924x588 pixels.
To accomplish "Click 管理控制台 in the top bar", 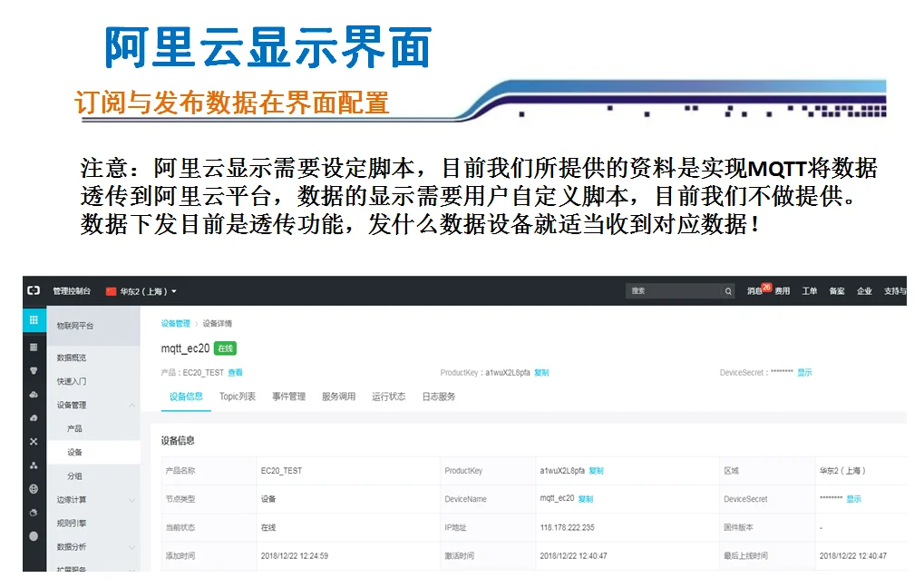I will click(72, 291).
